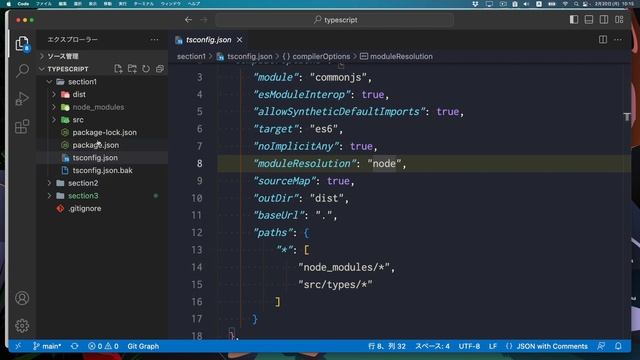Click the feedback icon in status bar
The image size is (640, 360).
coord(601,346)
